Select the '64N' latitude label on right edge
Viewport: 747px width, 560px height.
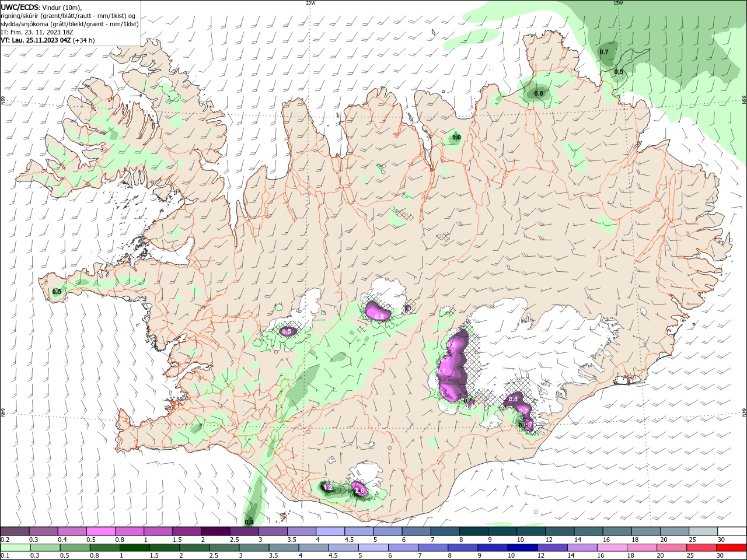pyautogui.click(x=744, y=412)
